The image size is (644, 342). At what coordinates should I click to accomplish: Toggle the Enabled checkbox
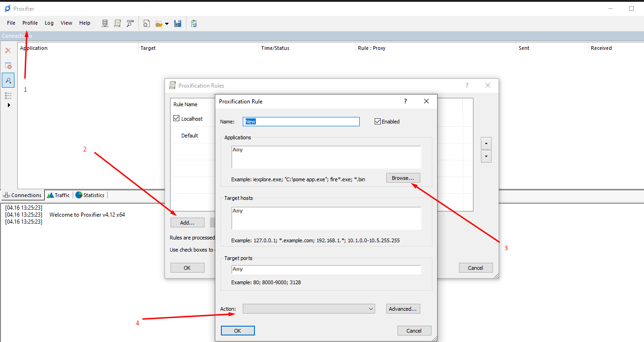[378, 122]
